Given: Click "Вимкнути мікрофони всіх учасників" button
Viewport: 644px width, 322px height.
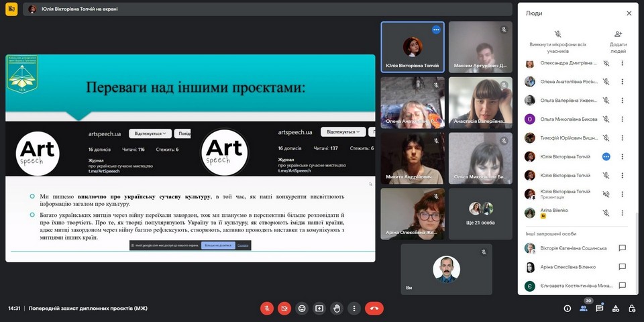Looking at the screenshot, I should pyautogui.click(x=557, y=42).
